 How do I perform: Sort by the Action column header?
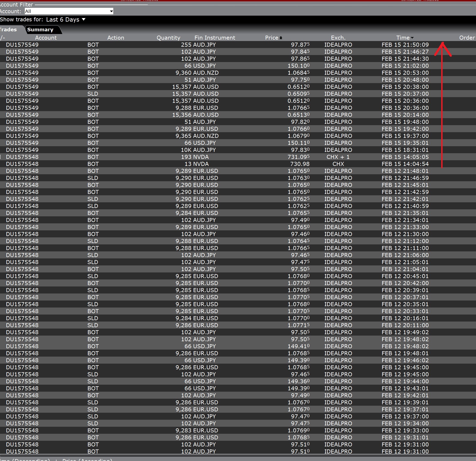116,38
